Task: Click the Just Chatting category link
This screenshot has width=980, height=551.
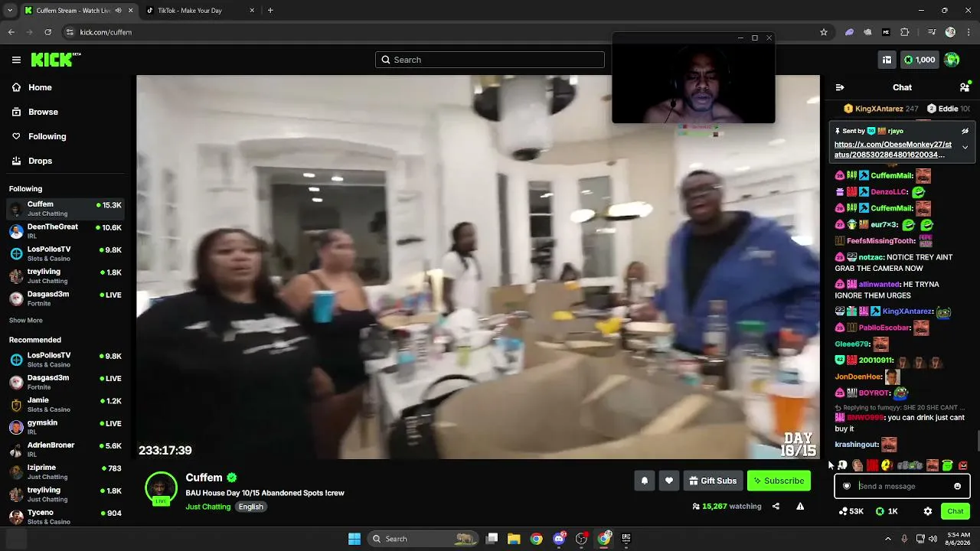Action: (207, 507)
